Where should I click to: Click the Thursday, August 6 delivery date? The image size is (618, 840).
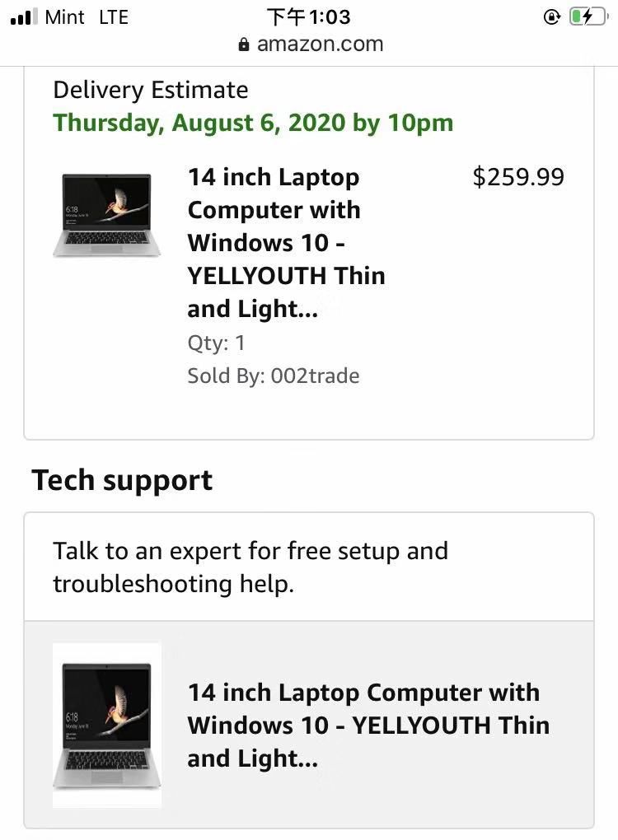(x=253, y=123)
